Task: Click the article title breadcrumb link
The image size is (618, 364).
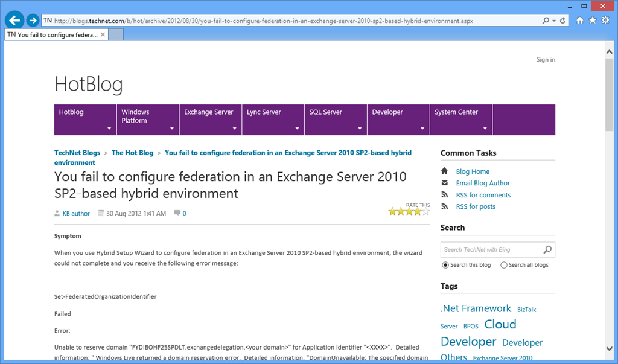Action: [233, 158]
